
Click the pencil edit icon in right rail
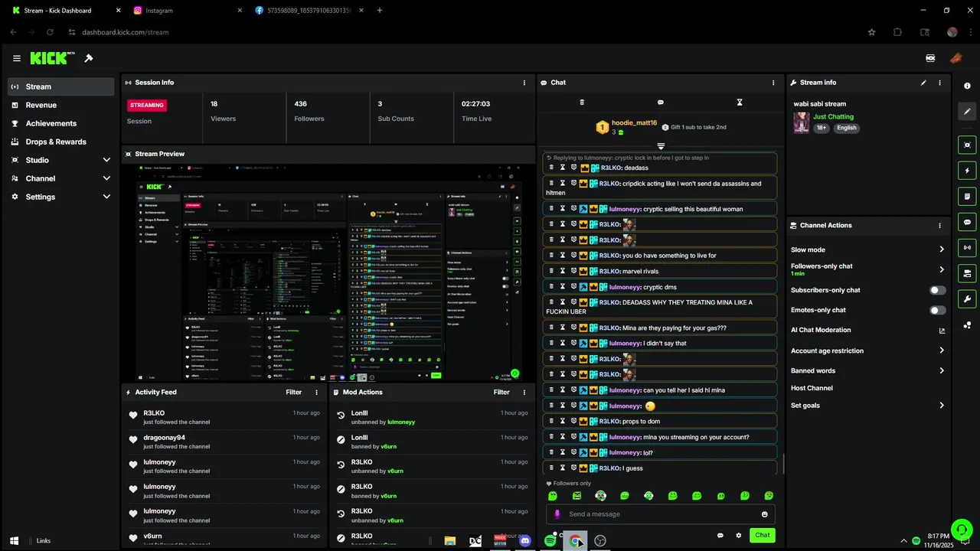click(x=967, y=112)
